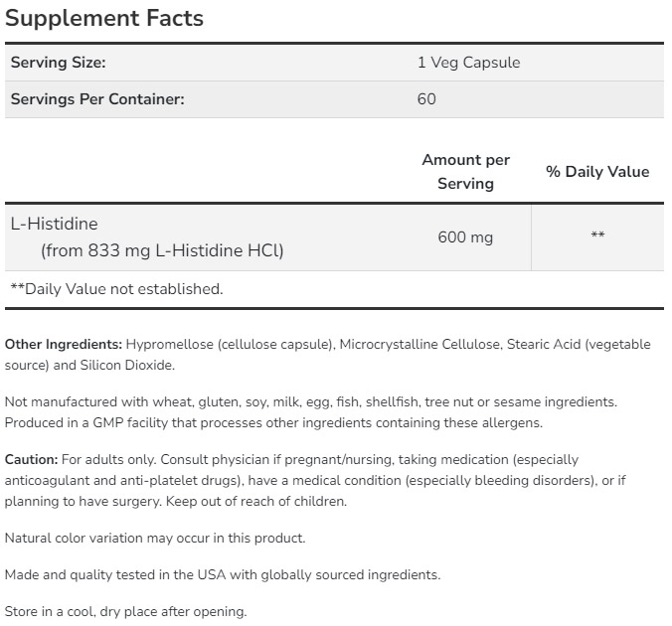Click the servings count 60
The height and width of the screenshot is (626, 672).
[426, 99]
